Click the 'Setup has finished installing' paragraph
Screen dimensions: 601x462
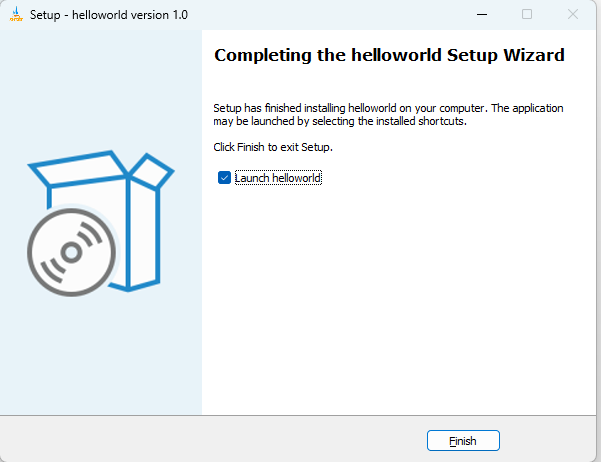pyautogui.click(x=388, y=114)
